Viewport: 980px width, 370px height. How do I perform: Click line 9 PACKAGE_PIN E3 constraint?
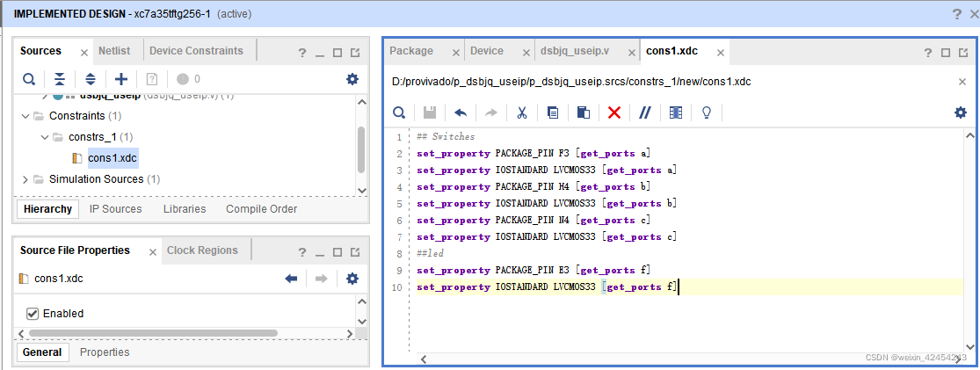[534, 270]
